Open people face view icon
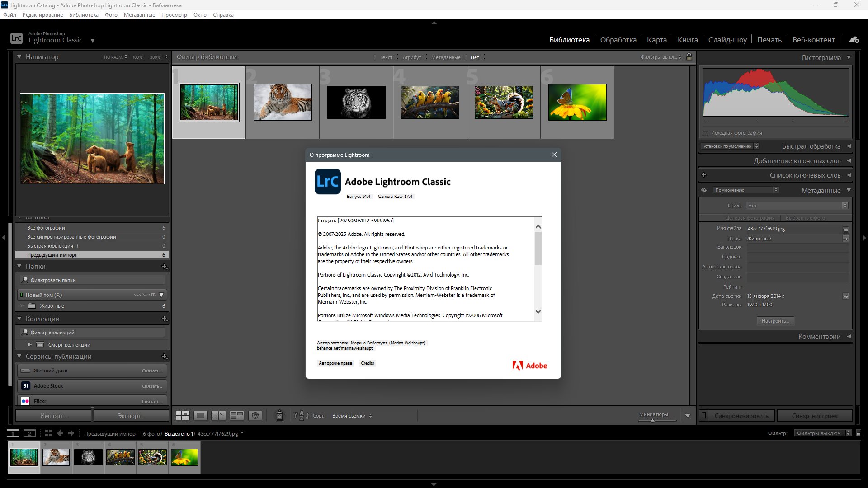The image size is (868, 488). [x=255, y=416]
